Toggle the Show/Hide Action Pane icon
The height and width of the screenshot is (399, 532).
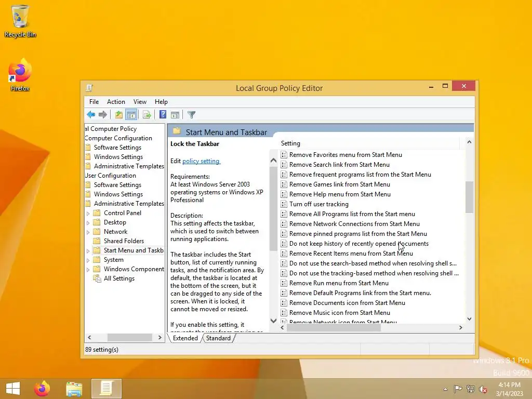click(175, 115)
